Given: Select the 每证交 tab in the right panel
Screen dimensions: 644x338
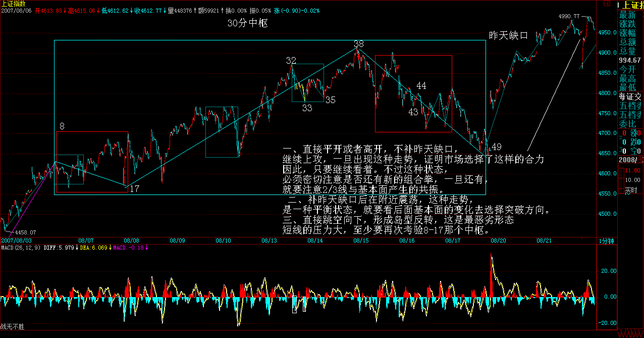Looking at the screenshot, I should 631,96.
